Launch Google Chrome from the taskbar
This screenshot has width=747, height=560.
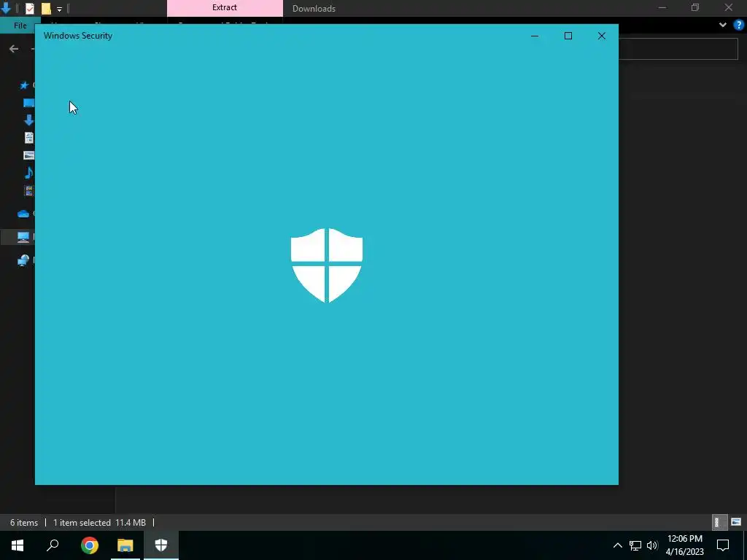point(90,545)
